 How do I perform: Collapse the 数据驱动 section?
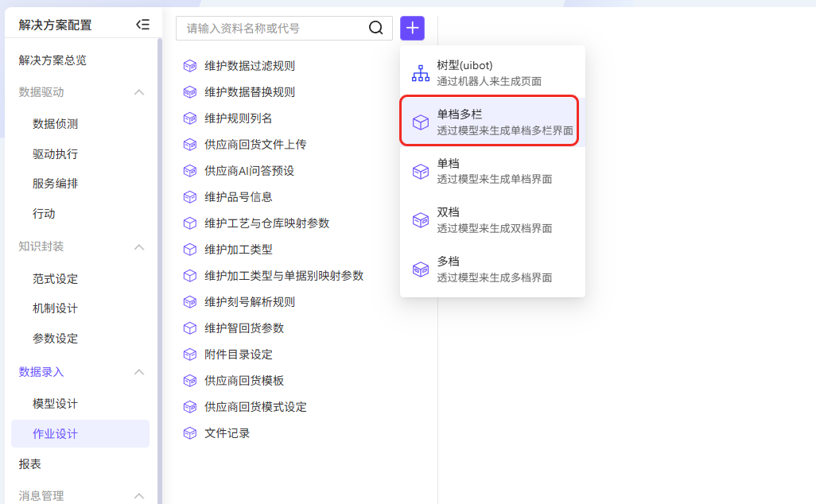(139, 92)
